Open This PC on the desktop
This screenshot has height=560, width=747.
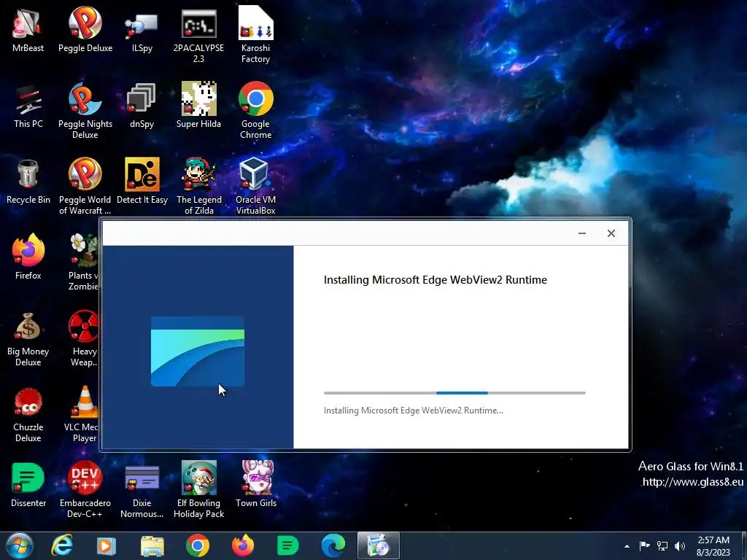click(28, 106)
